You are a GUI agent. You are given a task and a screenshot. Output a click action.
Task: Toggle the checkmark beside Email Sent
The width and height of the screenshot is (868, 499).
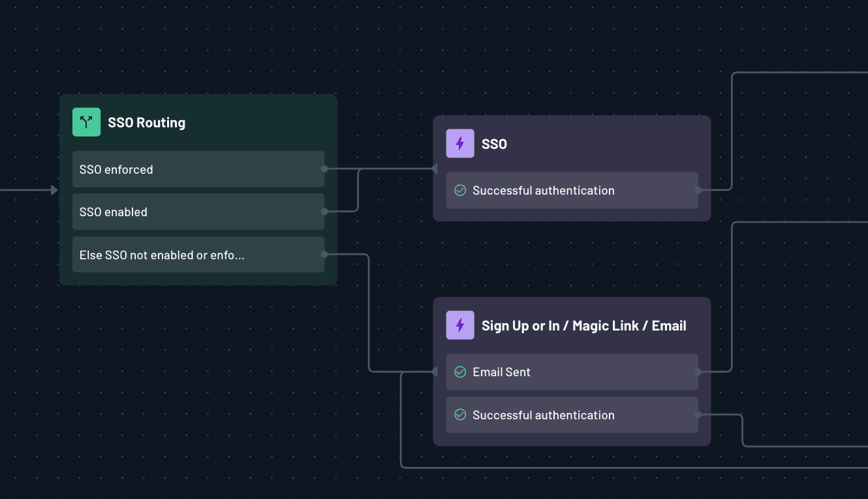pos(460,372)
